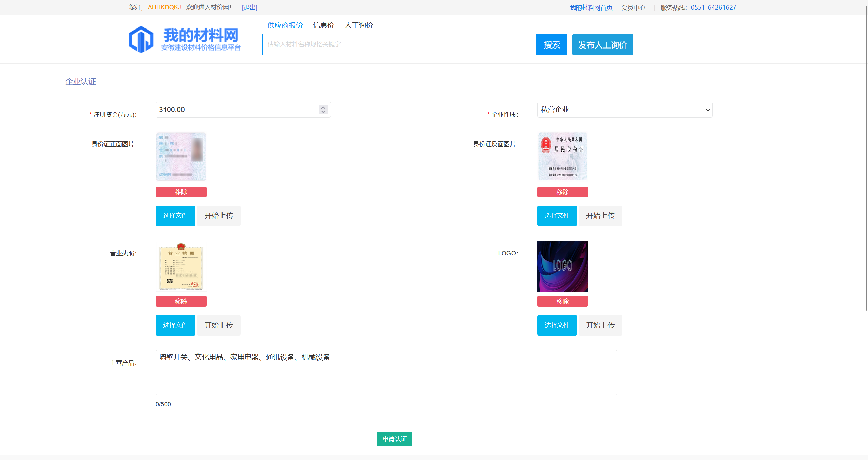Decrement the 注册资金 spinner down arrow
Image resolution: width=868 pixels, height=460 pixels.
pos(323,112)
